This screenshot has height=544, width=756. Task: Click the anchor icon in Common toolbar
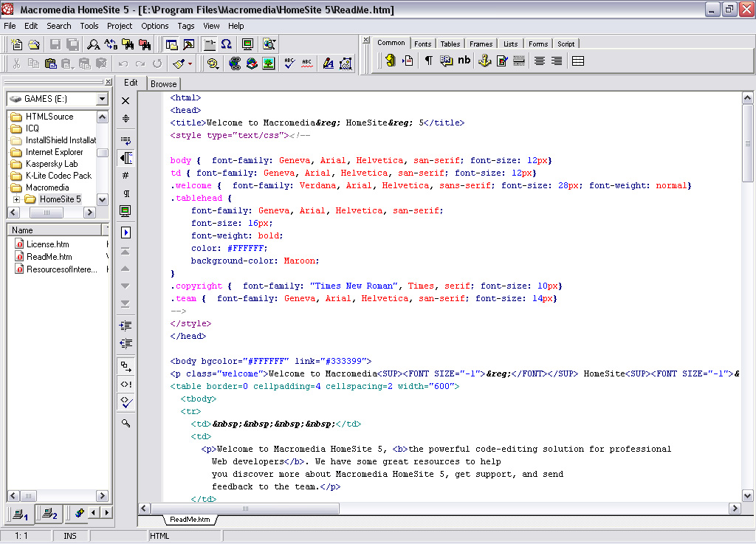click(x=484, y=61)
